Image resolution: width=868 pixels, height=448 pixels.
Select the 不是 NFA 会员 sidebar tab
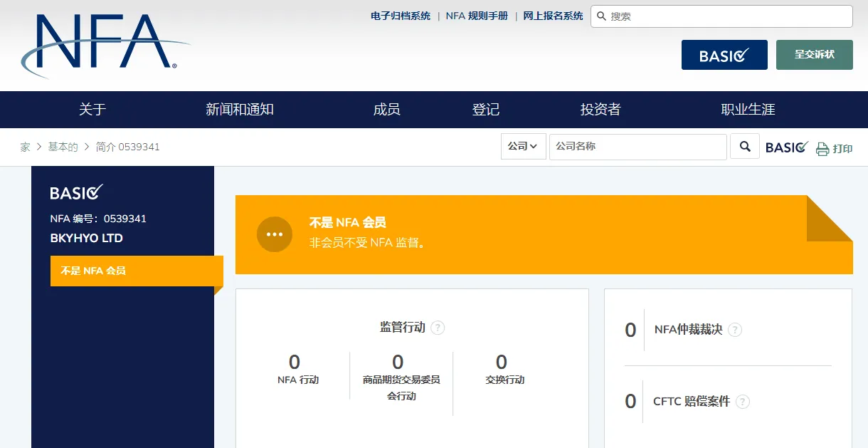137,271
